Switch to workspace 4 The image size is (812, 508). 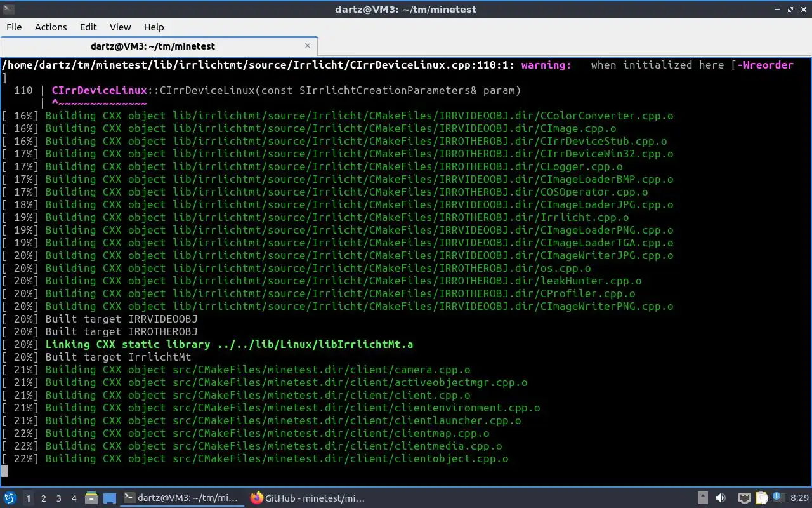74,498
